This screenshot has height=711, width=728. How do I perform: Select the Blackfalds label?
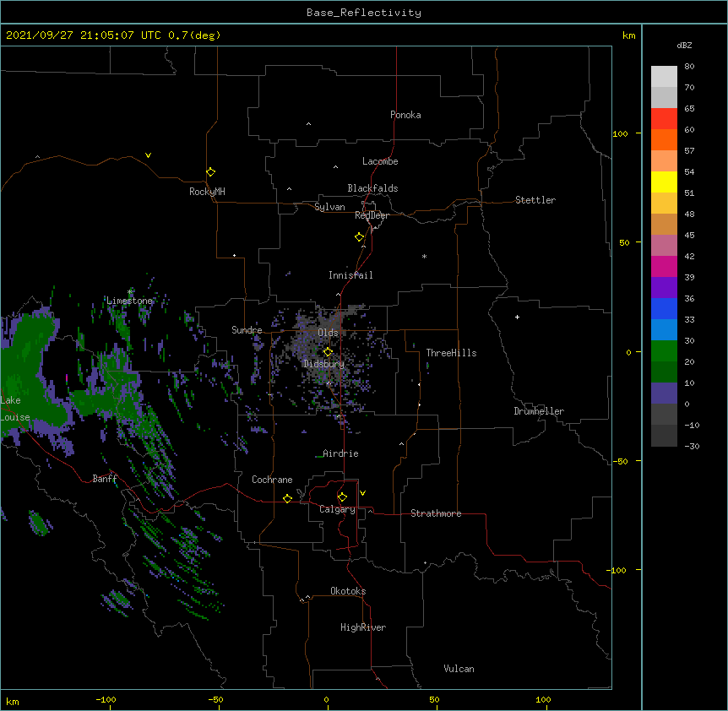coord(372,188)
